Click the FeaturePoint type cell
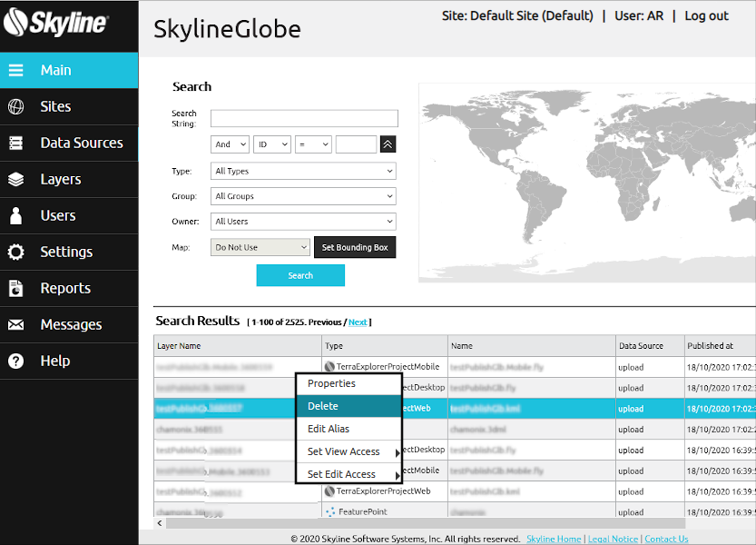 click(x=385, y=511)
